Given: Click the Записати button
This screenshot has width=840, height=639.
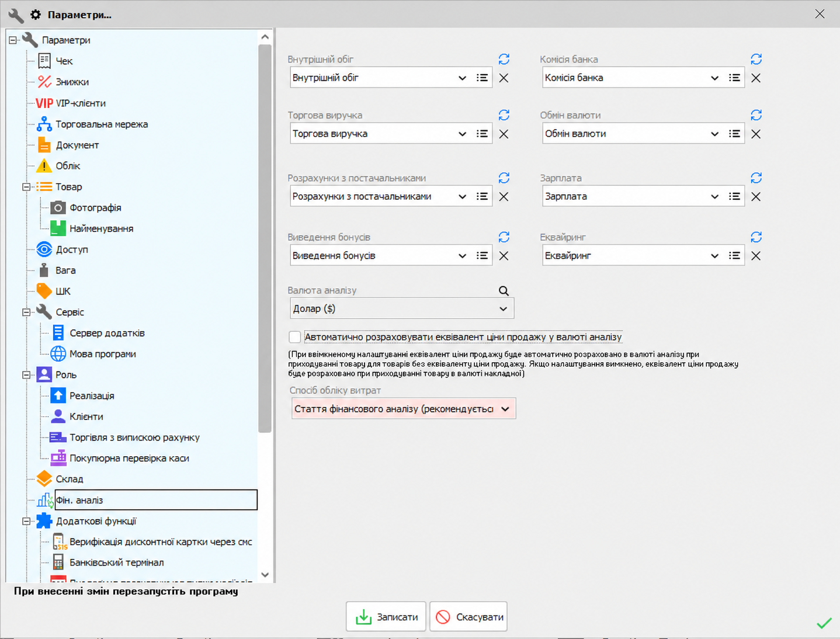Looking at the screenshot, I should point(386,617).
